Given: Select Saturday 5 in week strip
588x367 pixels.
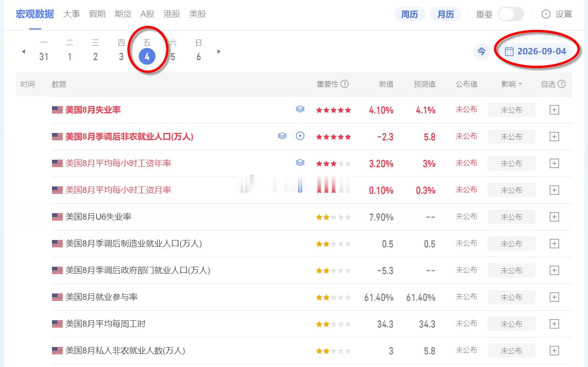Looking at the screenshot, I should click(x=173, y=51).
